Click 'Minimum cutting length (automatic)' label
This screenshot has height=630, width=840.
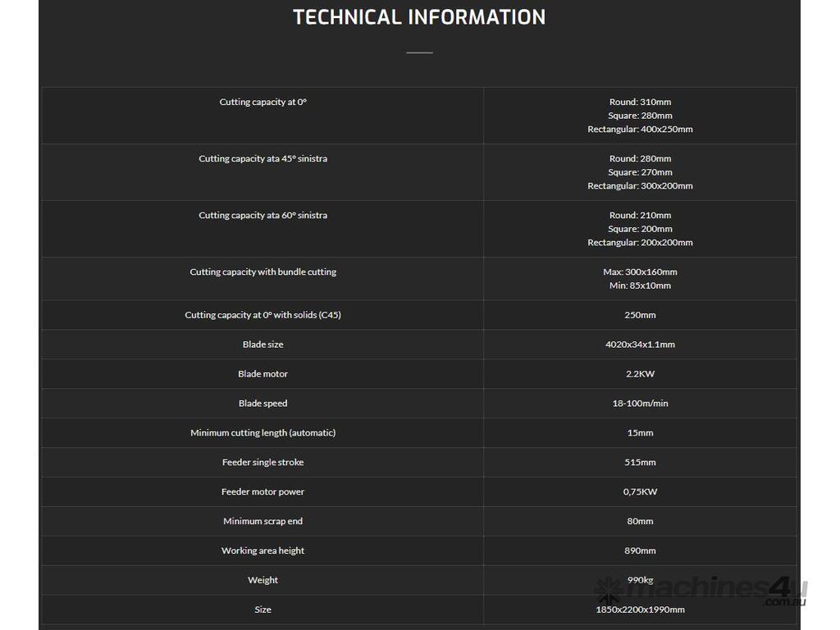pyautogui.click(x=262, y=433)
